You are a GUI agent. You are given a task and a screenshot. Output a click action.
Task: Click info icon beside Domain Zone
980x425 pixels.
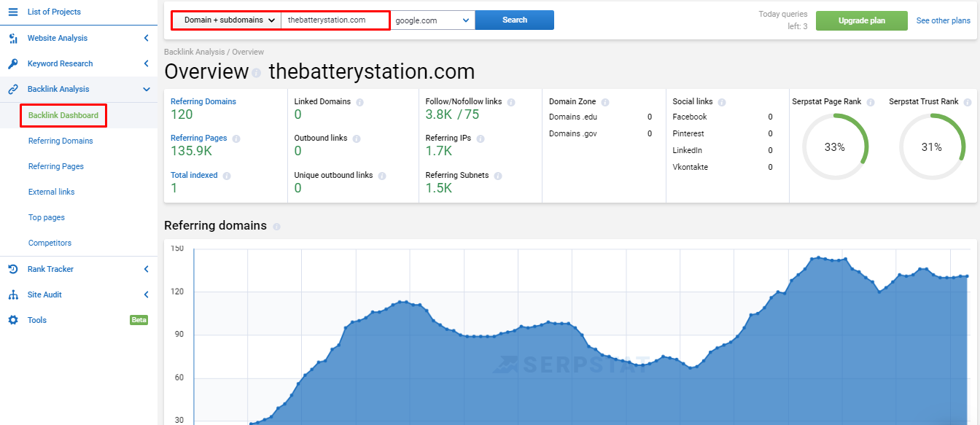(605, 102)
